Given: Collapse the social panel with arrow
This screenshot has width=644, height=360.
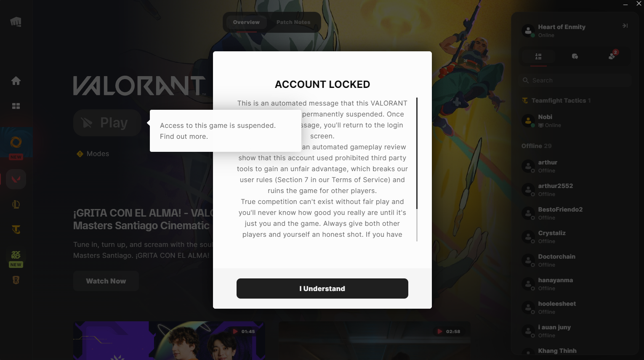Looking at the screenshot, I should pyautogui.click(x=625, y=26).
